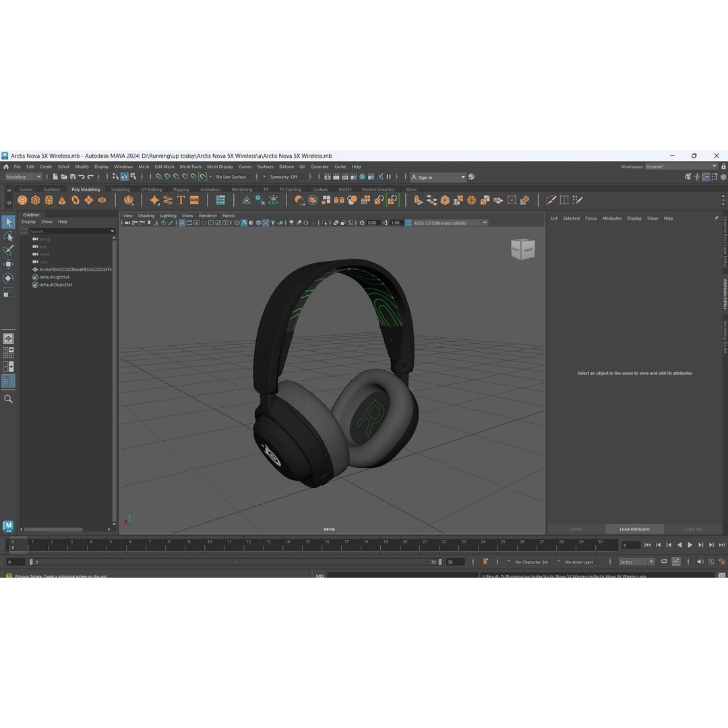Open the Attribute Editor Focus menu
The height and width of the screenshot is (728, 728).
click(590, 218)
